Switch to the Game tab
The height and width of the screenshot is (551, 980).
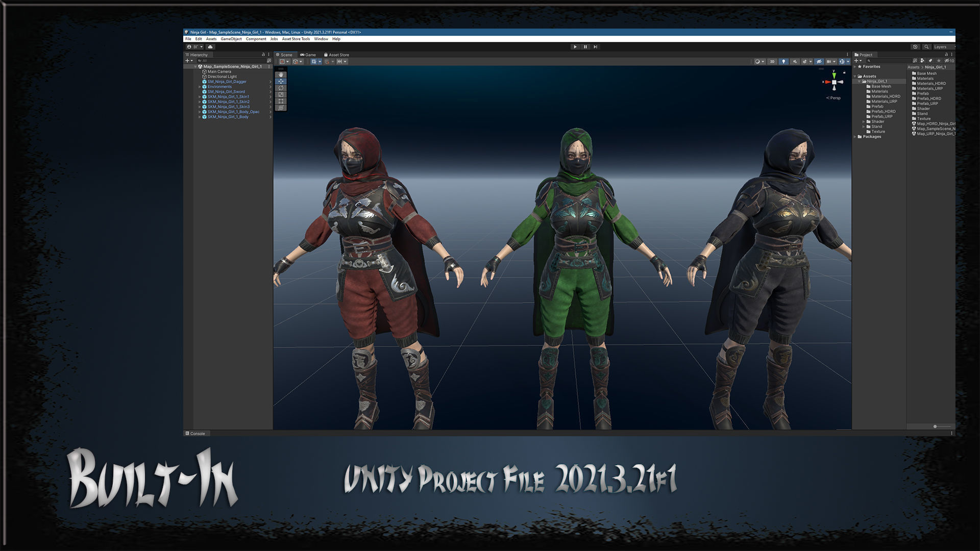pos(308,55)
